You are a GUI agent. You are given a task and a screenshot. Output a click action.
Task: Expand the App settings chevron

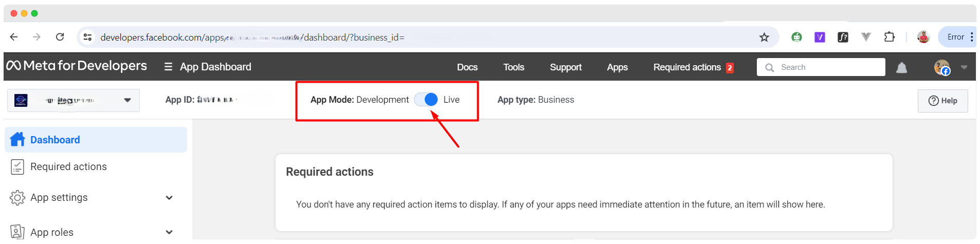click(x=169, y=198)
